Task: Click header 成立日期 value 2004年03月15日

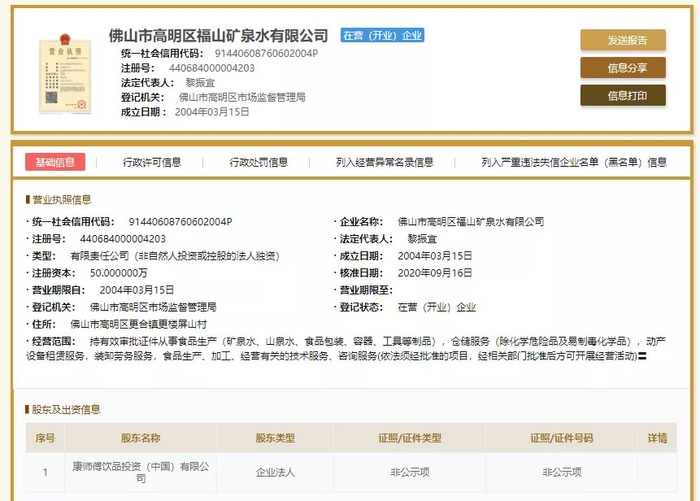Action: pyautogui.click(x=212, y=112)
